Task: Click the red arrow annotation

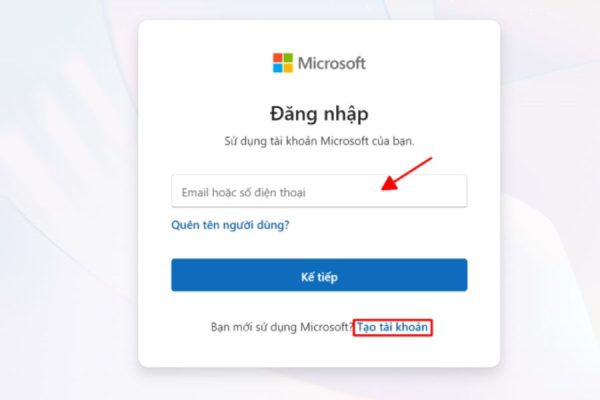Action: tap(407, 173)
